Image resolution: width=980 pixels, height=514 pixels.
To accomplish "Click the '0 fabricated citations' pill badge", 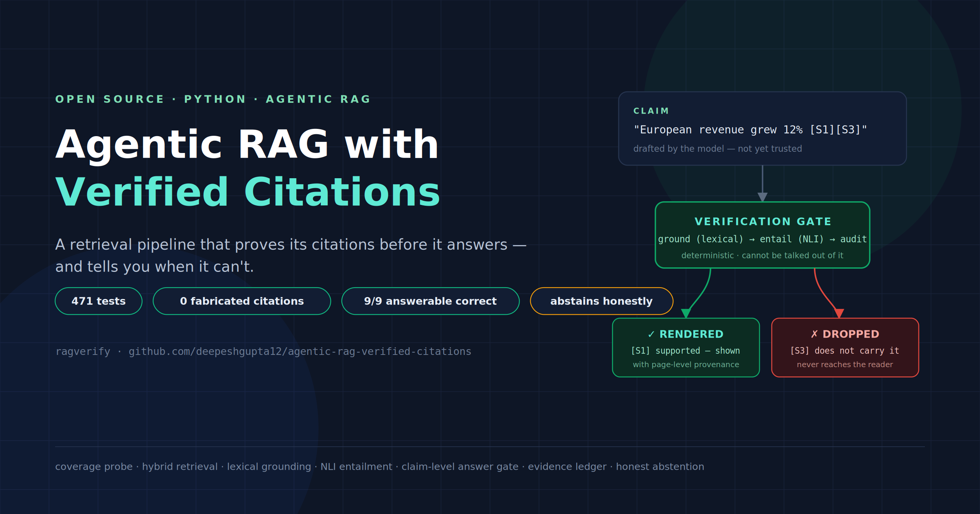I will tap(242, 301).
